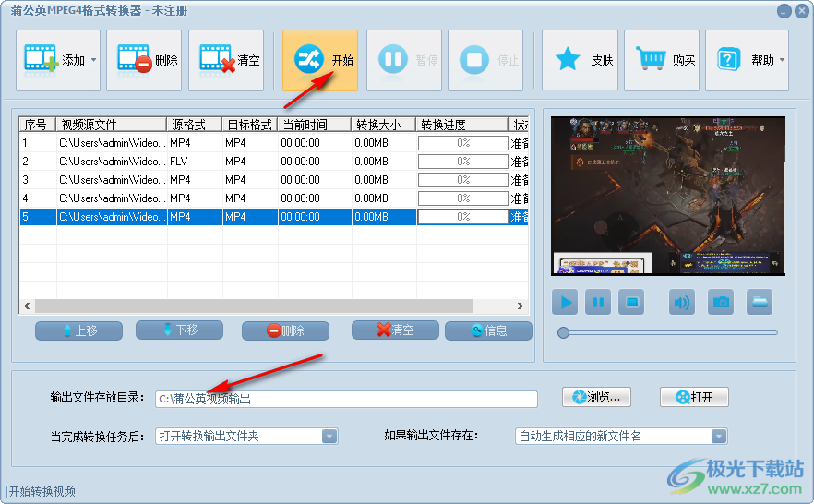Click the preview playback position slider
814x504 pixels.
[667, 332]
